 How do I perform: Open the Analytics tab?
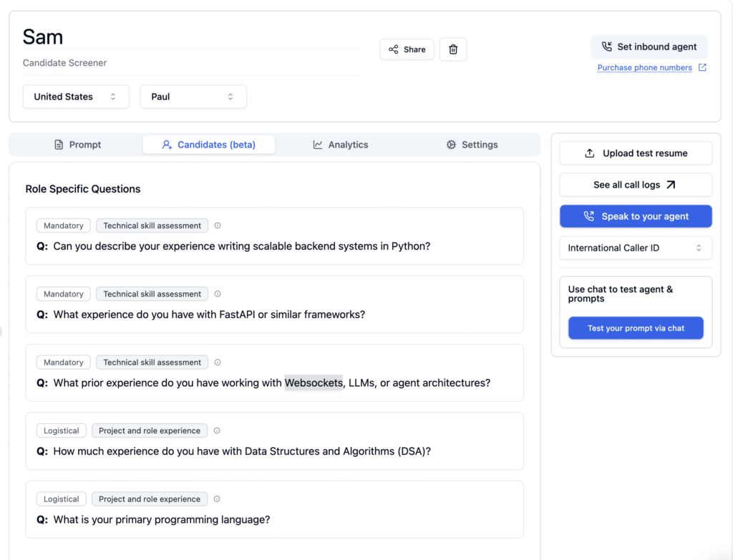(340, 145)
